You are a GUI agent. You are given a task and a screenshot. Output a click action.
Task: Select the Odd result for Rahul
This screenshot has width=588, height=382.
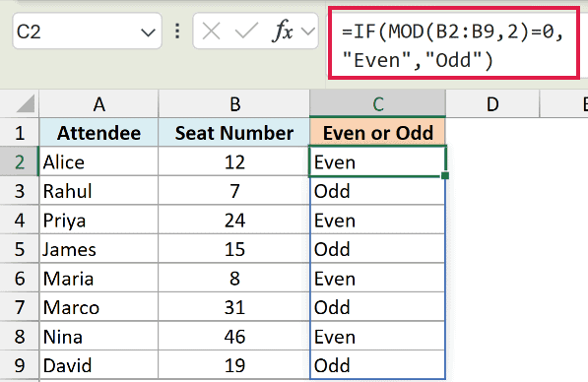pyautogui.click(x=377, y=191)
